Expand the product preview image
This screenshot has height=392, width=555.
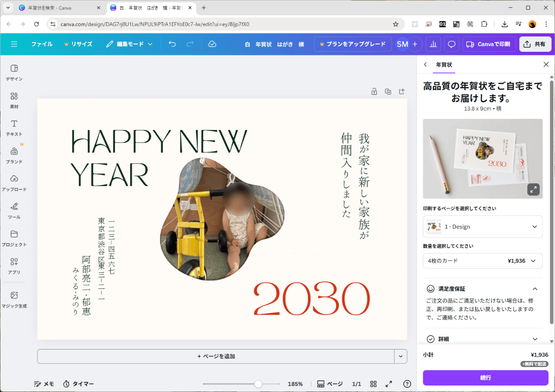coord(533,190)
